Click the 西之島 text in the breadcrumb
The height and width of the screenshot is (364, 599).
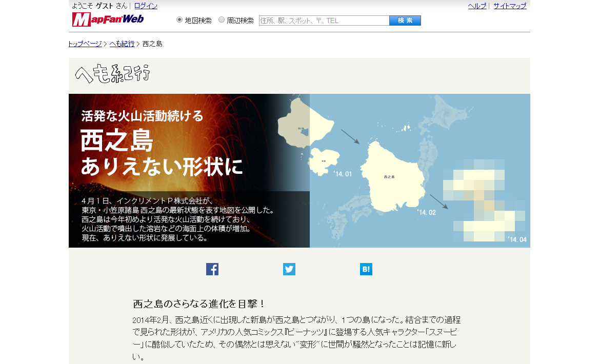[x=152, y=44]
